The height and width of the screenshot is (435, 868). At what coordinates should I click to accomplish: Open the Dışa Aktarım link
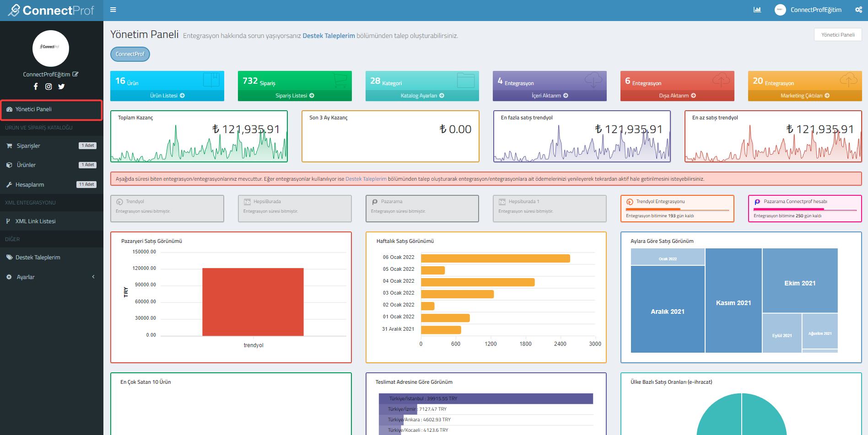coord(677,96)
